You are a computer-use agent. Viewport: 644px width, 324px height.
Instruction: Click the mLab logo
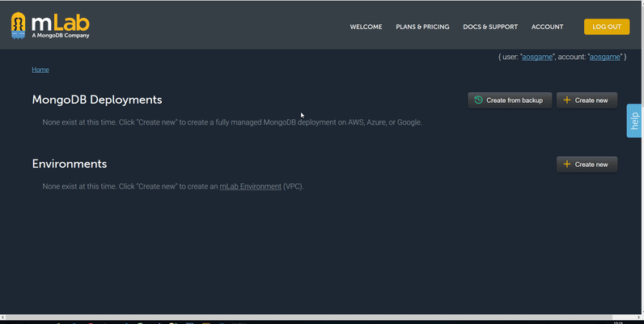50,26
